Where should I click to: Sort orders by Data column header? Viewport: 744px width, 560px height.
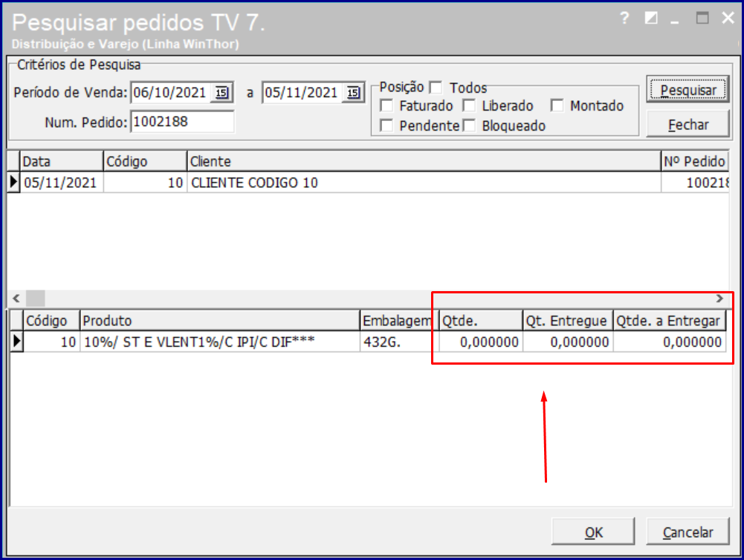coord(61,161)
